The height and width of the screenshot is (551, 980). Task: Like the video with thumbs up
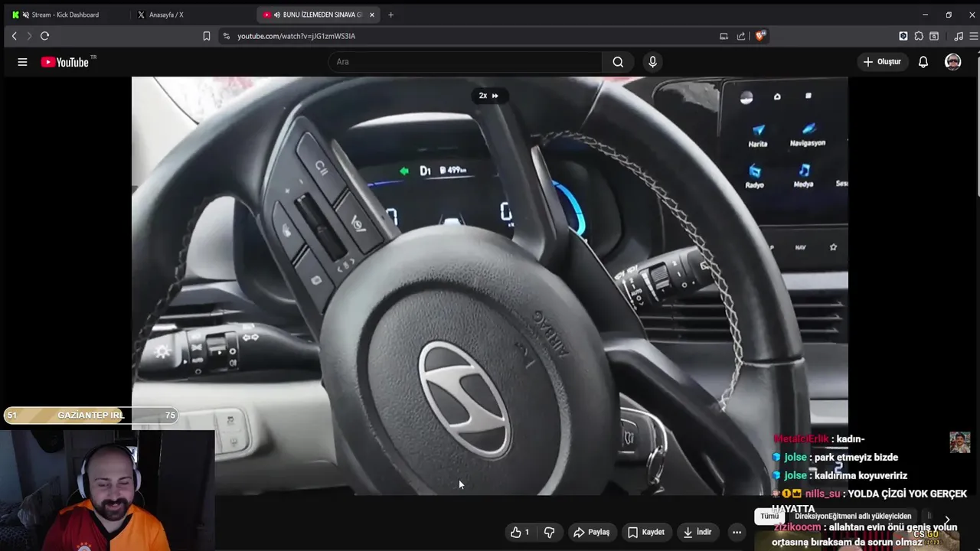point(519,532)
